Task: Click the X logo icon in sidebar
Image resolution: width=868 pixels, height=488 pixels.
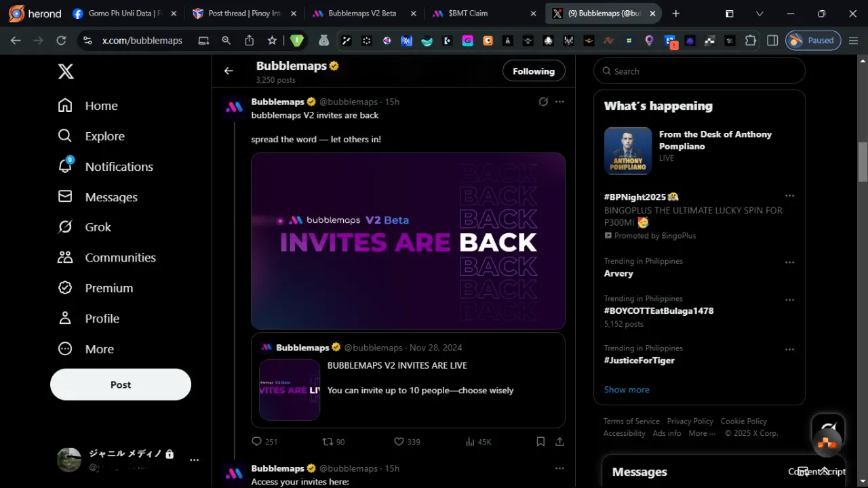Action: [x=66, y=71]
